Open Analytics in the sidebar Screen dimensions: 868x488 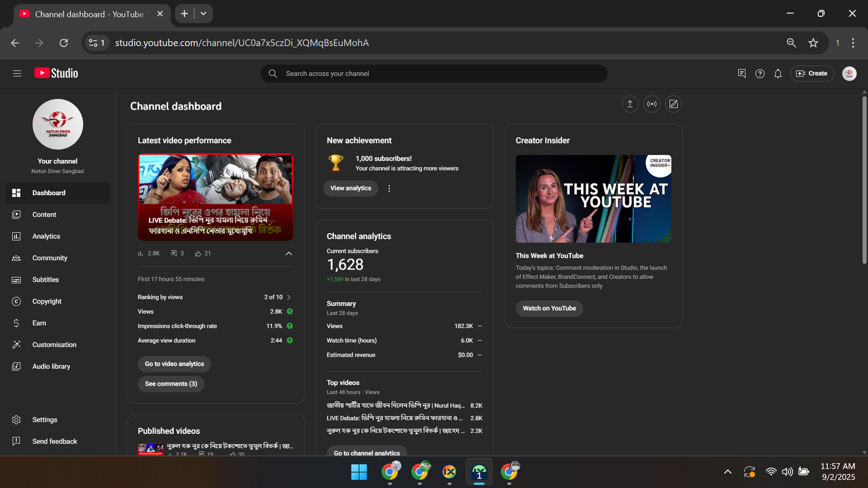[x=46, y=236]
